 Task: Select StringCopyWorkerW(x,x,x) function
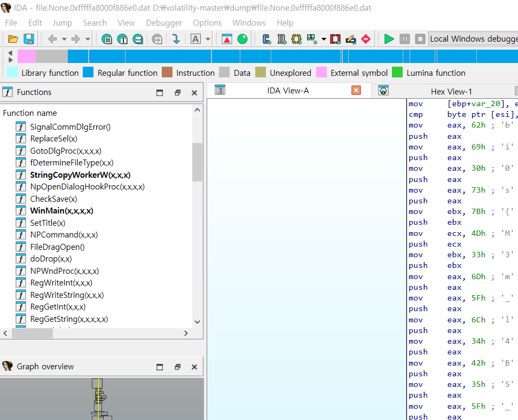(x=80, y=175)
